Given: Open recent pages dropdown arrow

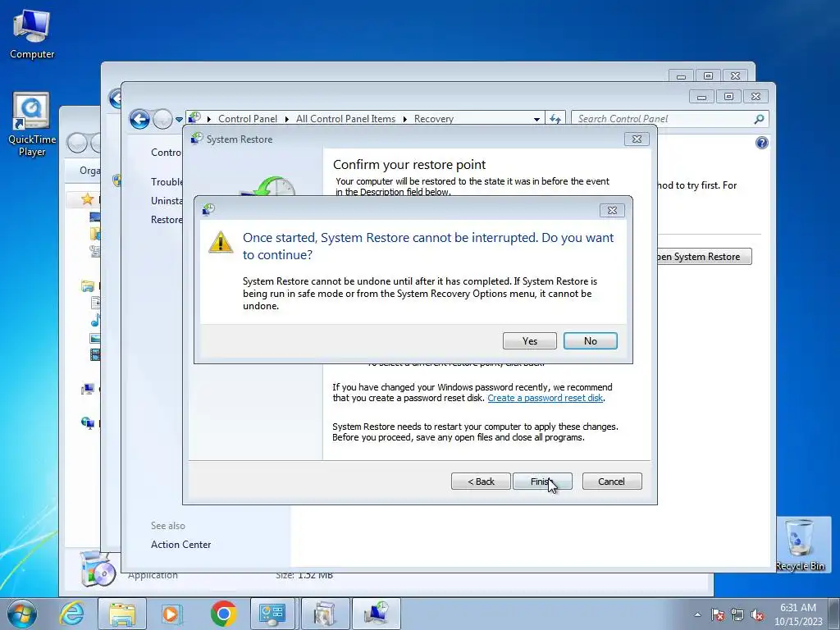Looking at the screenshot, I should tap(179, 120).
